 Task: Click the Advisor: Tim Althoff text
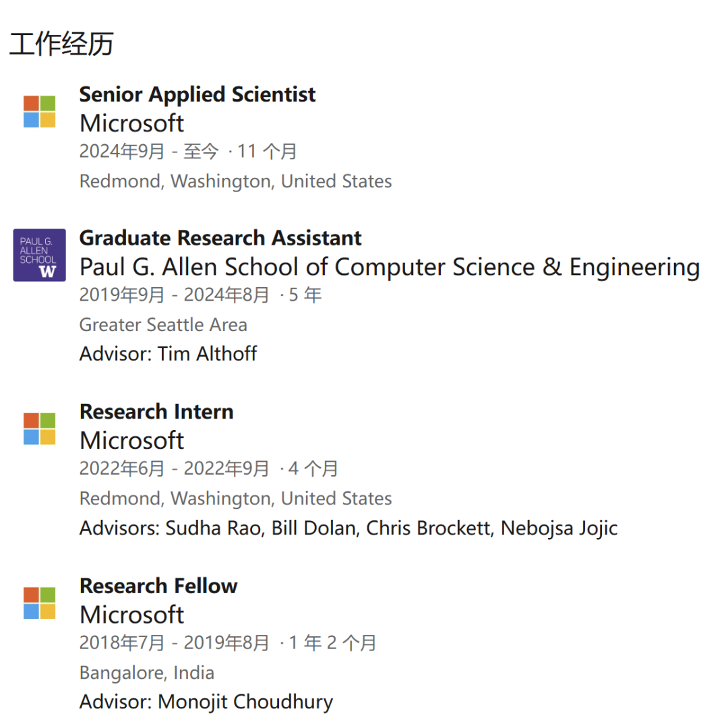pos(168,354)
